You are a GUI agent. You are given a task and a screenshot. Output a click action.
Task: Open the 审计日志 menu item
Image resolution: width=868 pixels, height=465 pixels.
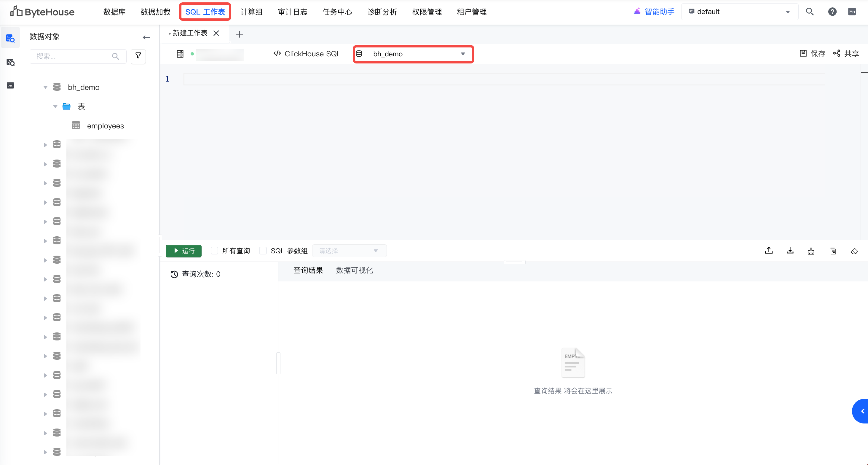click(x=293, y=12)
